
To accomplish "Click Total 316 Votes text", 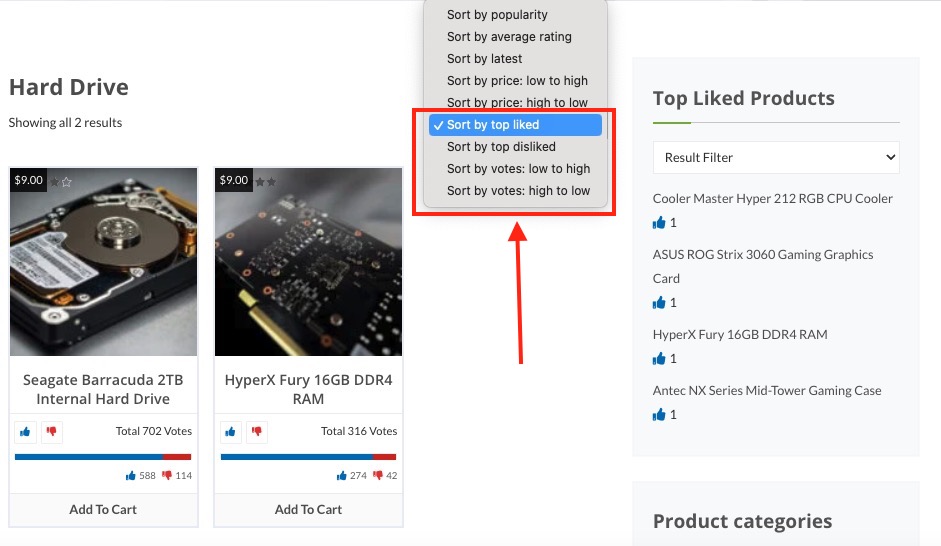I will (359, 431).
